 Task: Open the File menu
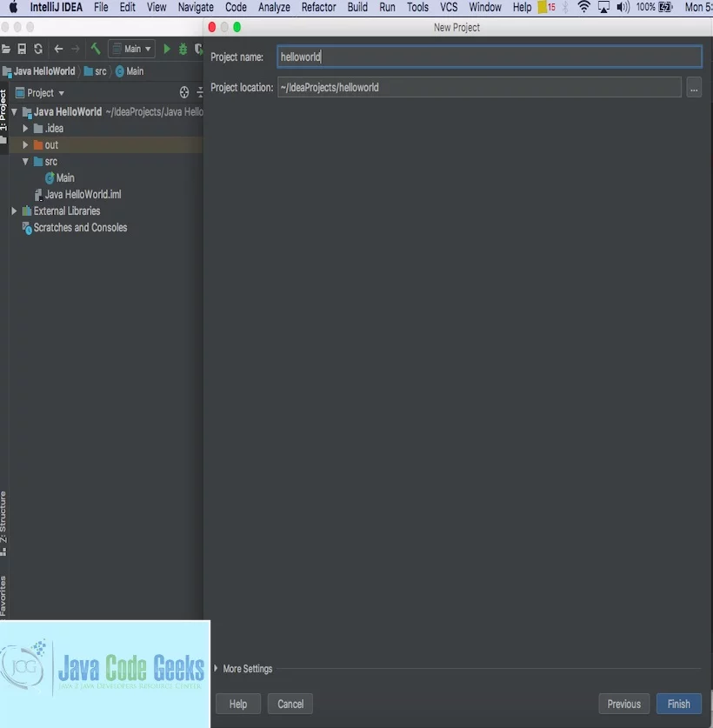coord(101,7)
